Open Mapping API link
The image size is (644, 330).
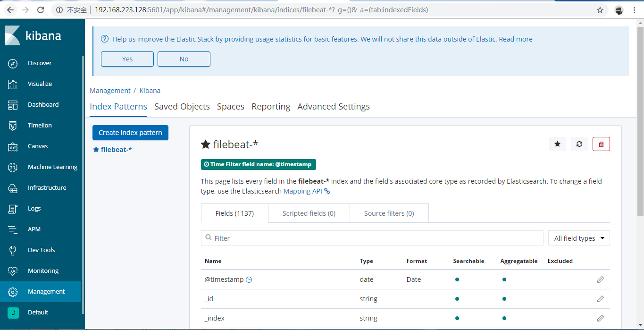point(303,191)
